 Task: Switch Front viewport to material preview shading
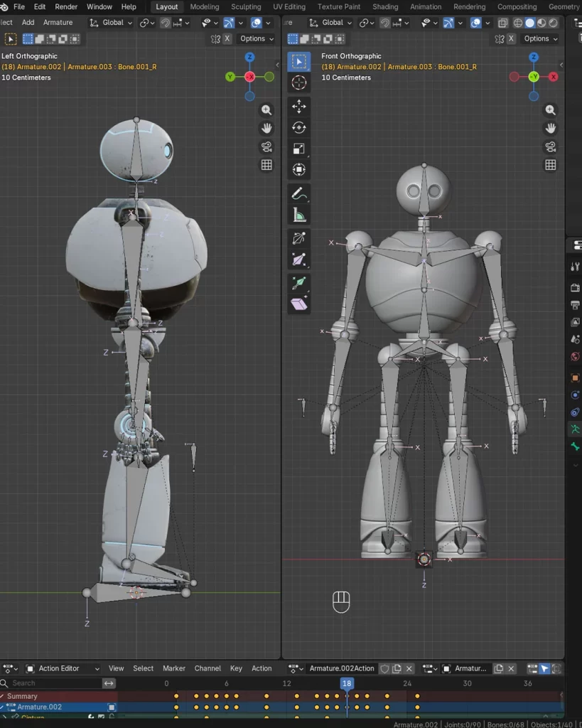click(541, 23)
